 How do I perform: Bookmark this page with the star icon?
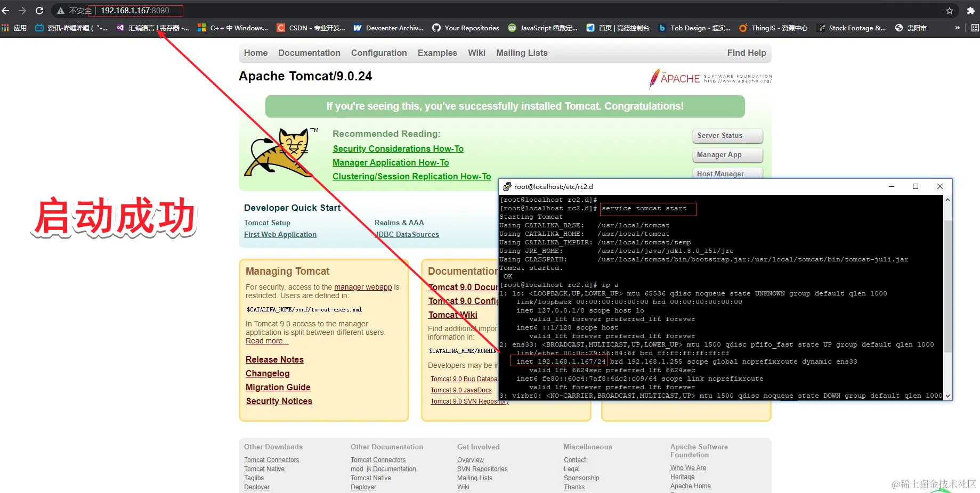click(x=950, y=11)
